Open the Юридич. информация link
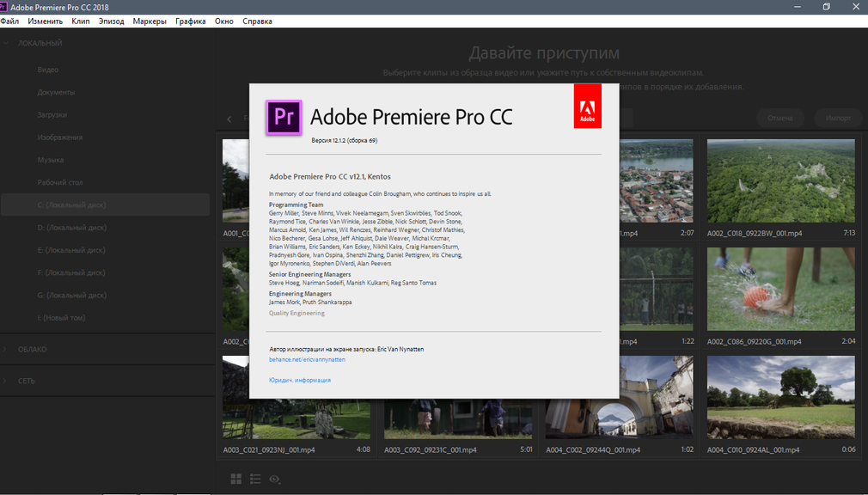 pos(300,381)
